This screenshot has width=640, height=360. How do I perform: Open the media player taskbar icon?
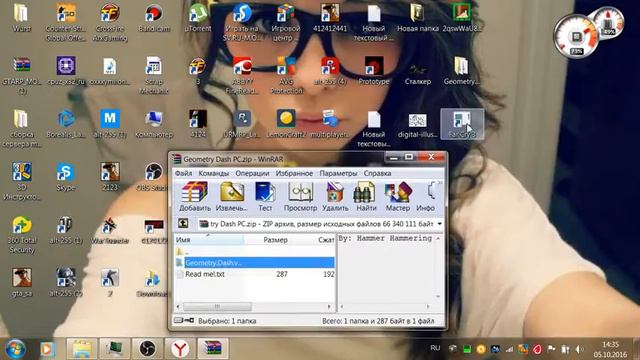[47, 349]
